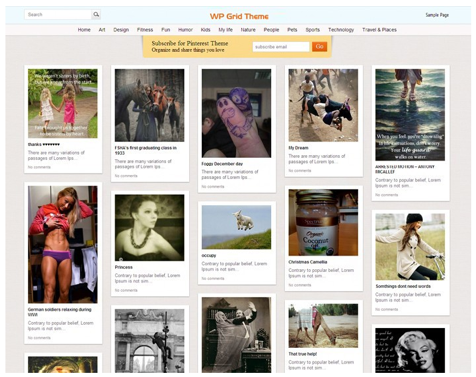Open the walking on water image
This screenshot has width=476, height=377.
pyautogui.click(x=410, y=115)
